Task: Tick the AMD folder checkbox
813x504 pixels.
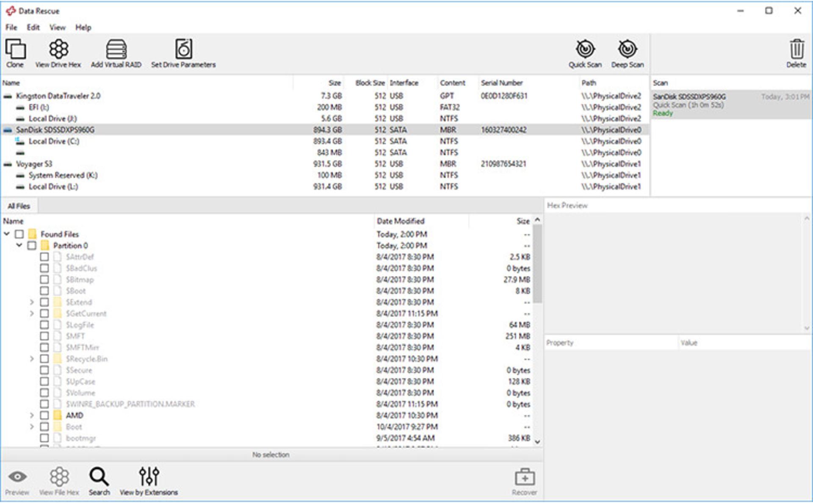Action: tap(44, 415)
